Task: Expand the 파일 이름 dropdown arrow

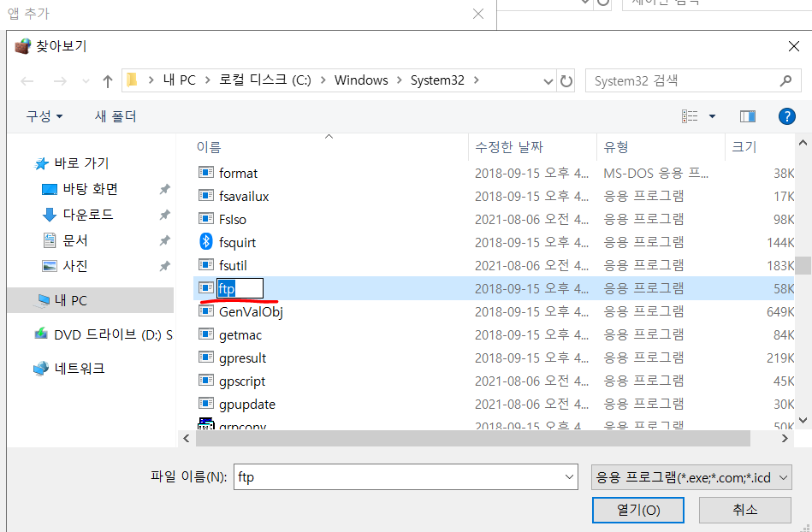Action: pos(569,477)
